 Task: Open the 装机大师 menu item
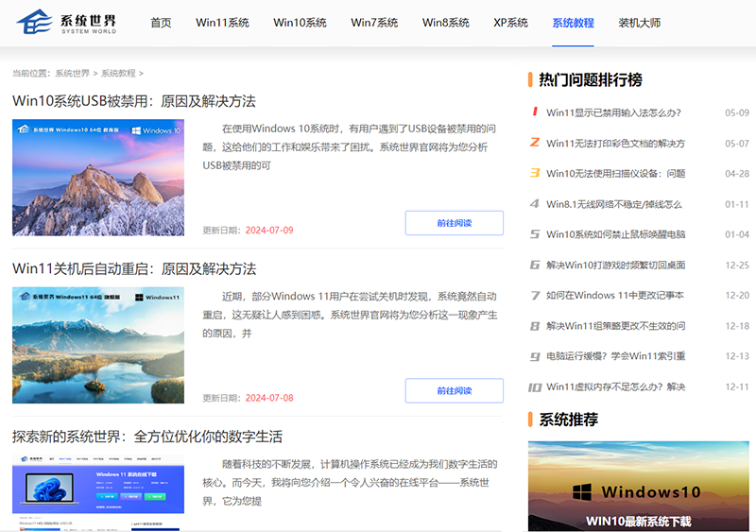click(x=640, y=23)
